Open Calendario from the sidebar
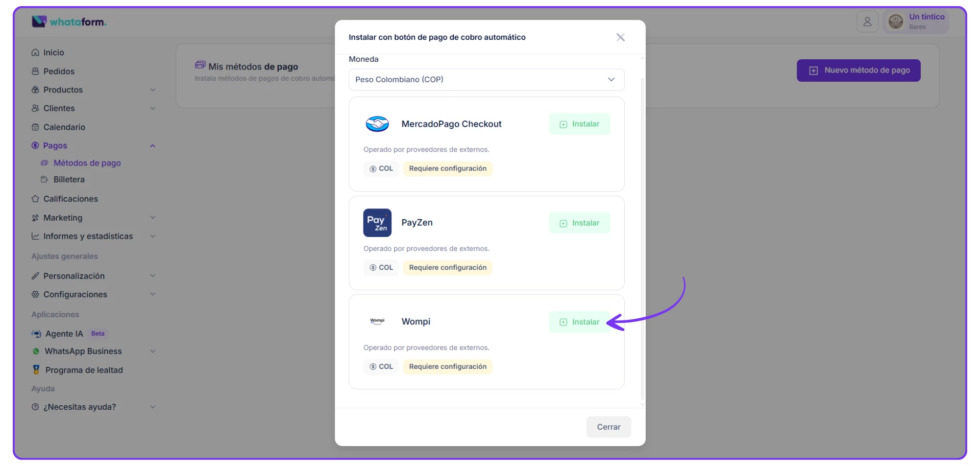Screen dimensions: 980x466 (x=64, y=127)
